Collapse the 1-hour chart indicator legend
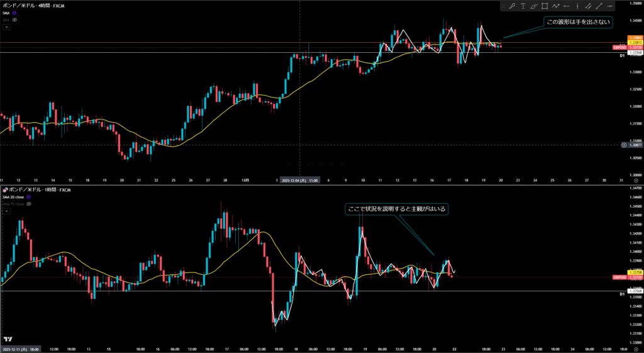Screen dimensions: 644x353 [6, 211]
